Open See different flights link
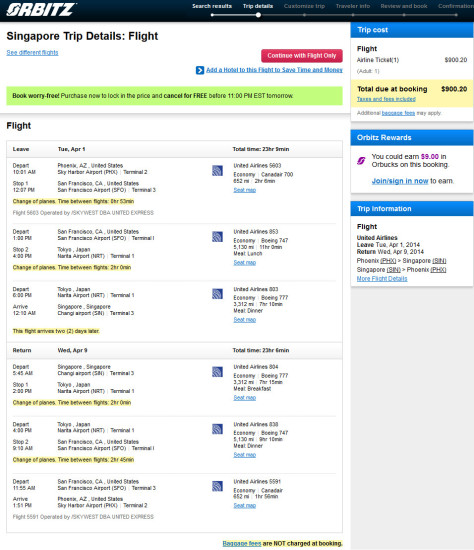The height and width of the screenshot is (550, 474). [x=32, y=53]
